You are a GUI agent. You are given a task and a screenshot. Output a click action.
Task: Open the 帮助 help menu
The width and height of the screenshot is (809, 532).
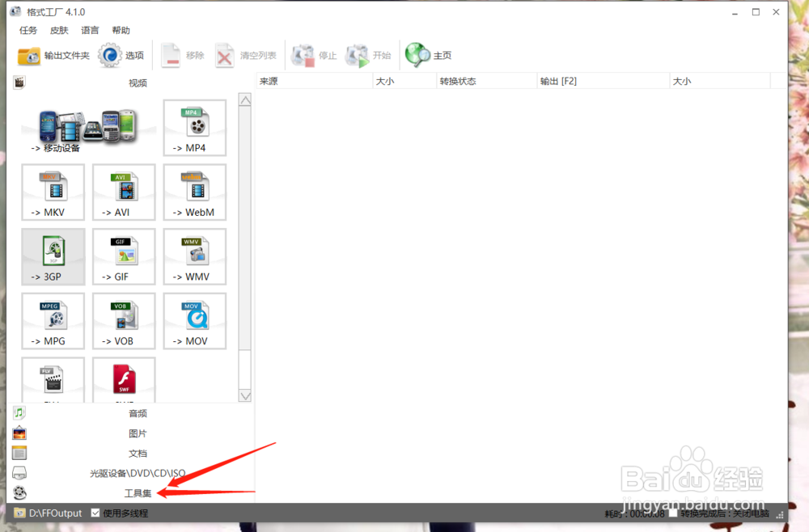(x=121, y=31)
